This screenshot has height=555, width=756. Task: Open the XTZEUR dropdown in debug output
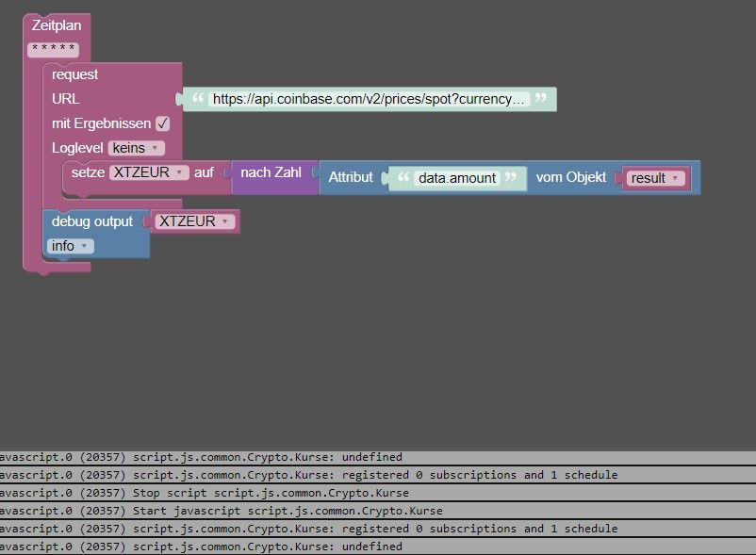point(194,221)
